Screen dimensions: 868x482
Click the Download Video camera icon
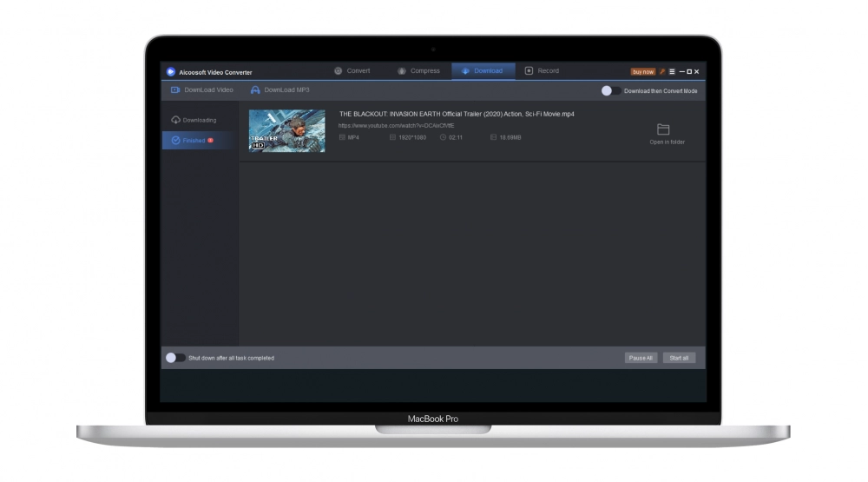(175, 90)
